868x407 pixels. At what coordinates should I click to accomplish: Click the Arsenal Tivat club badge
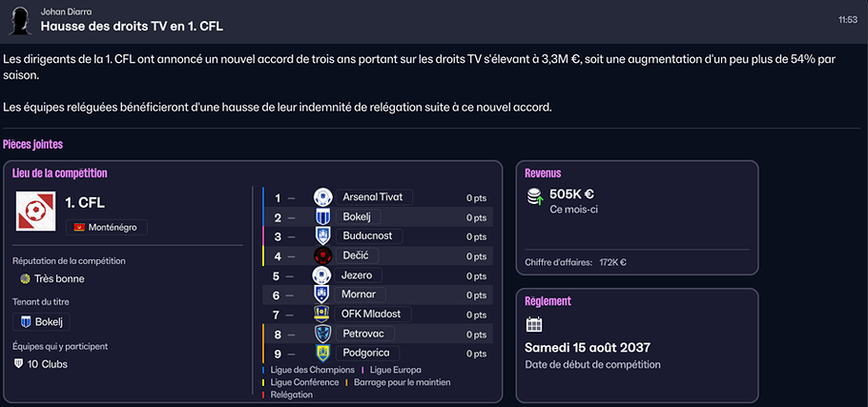(322, 197)
